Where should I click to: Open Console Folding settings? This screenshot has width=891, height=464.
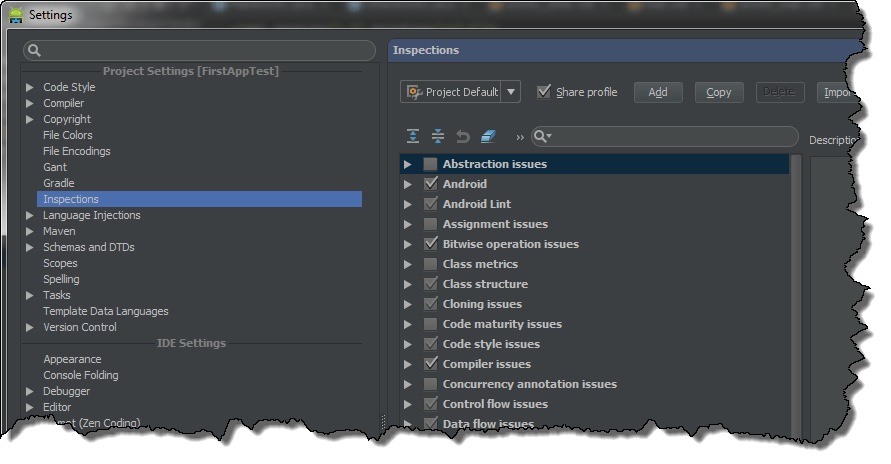(x=81, y=375)
